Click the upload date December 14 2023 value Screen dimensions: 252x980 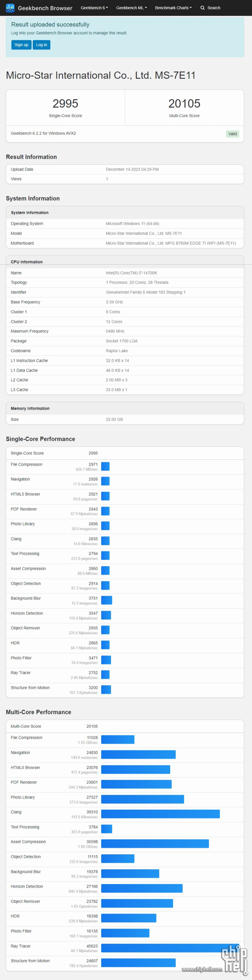click(132, 169)
